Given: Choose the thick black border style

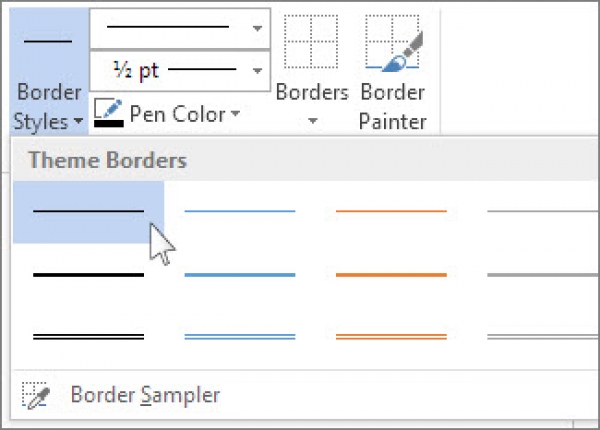Looking at the screenshot, I should tap(88, 273).
